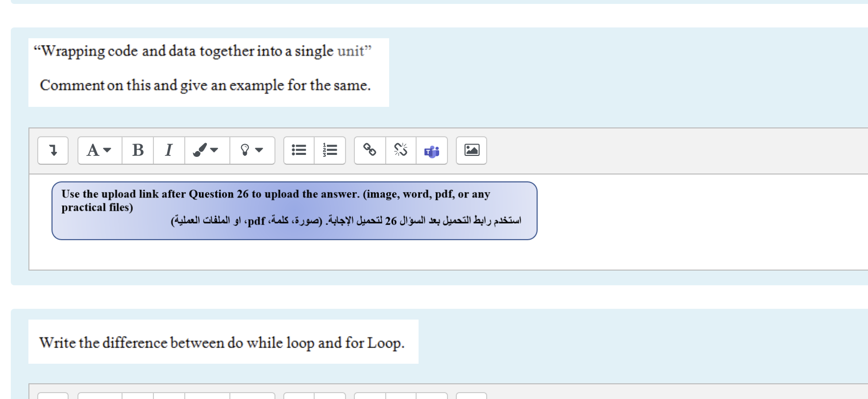This screenshot has width=868, height=399.
Task: Open the text color brush dropdown
Action: 207,150
